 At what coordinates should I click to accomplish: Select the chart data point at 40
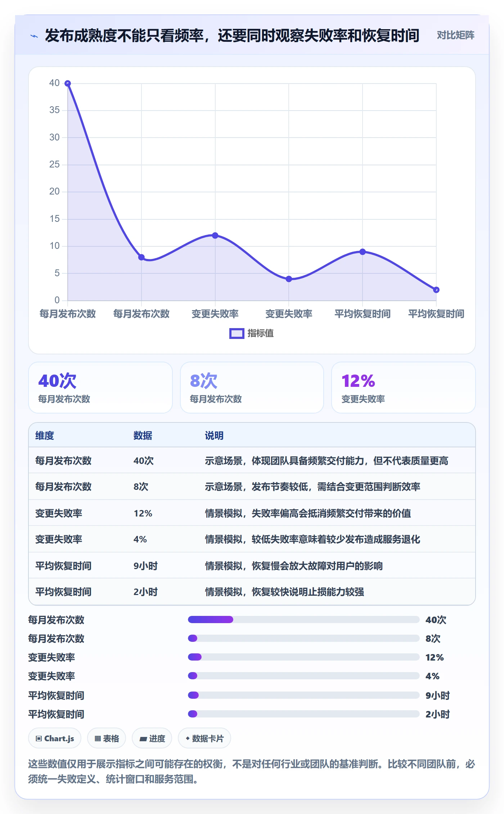(68, 84)
